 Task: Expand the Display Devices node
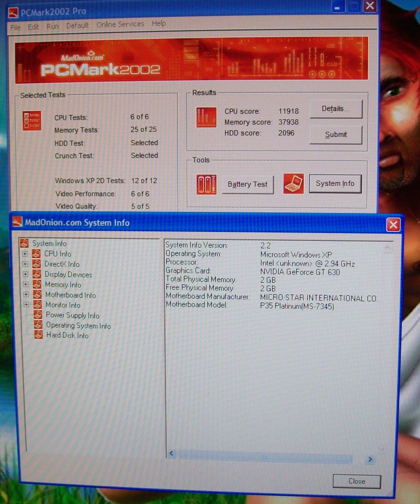pos(25,274)
